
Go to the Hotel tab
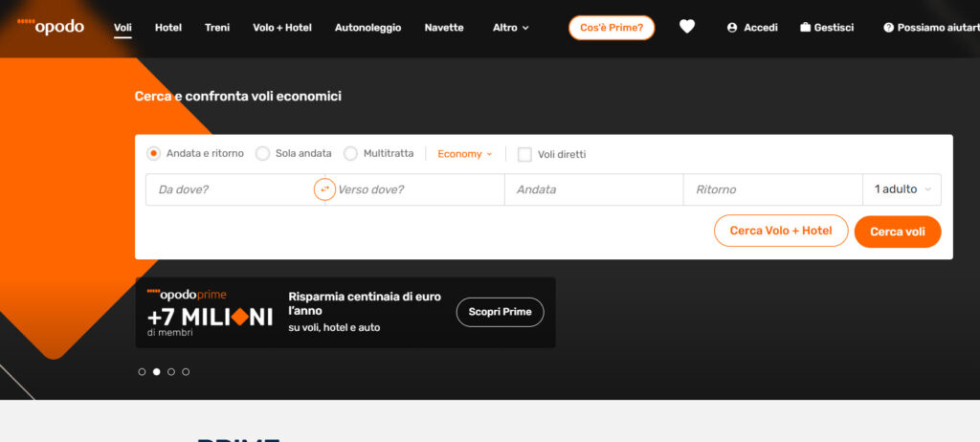(x=168, y=28)
